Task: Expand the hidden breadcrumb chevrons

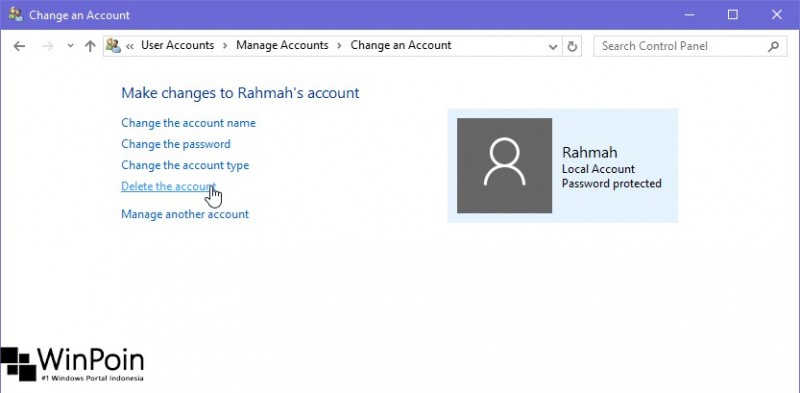Action: (130, 46)
